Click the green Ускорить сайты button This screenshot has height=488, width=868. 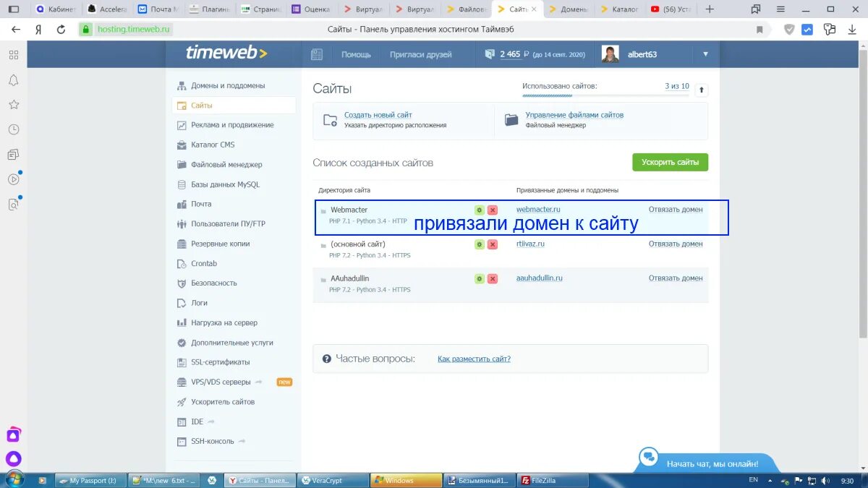(x=670, y=162)
